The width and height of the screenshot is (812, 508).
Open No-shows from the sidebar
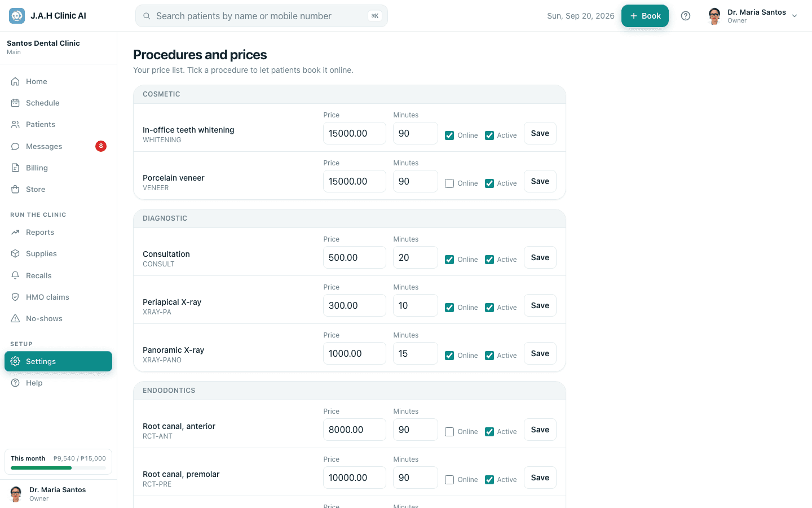[x=58, y=318]
